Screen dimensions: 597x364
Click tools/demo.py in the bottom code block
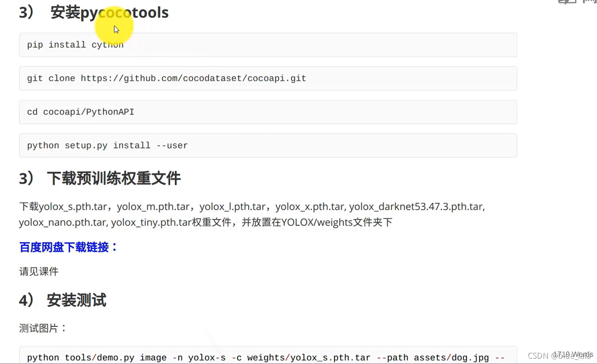pos(100,358)
